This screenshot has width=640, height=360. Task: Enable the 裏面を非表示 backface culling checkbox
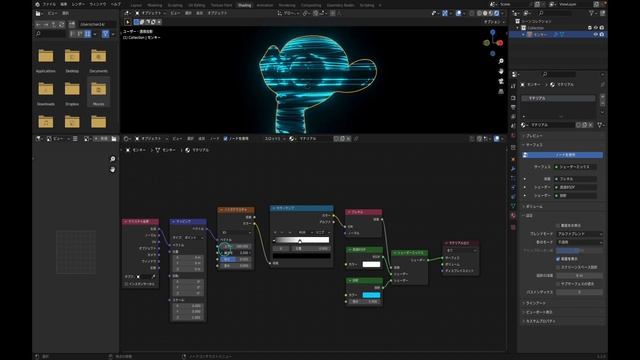pos(558,225)
